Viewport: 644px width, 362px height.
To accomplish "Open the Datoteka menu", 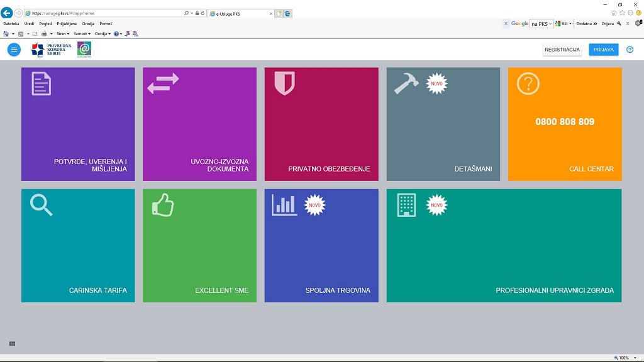I will tap(11, 24).
